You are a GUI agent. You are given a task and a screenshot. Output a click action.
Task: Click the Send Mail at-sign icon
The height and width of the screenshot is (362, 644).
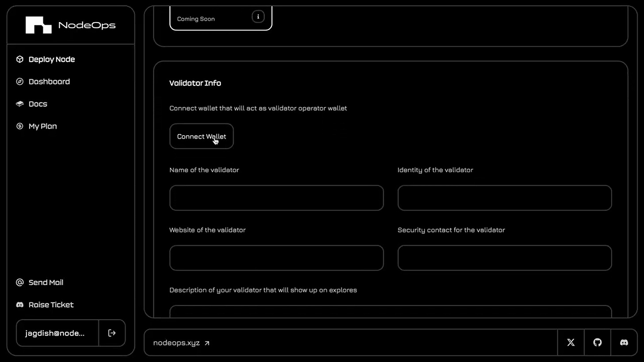(x=19, y=282)
